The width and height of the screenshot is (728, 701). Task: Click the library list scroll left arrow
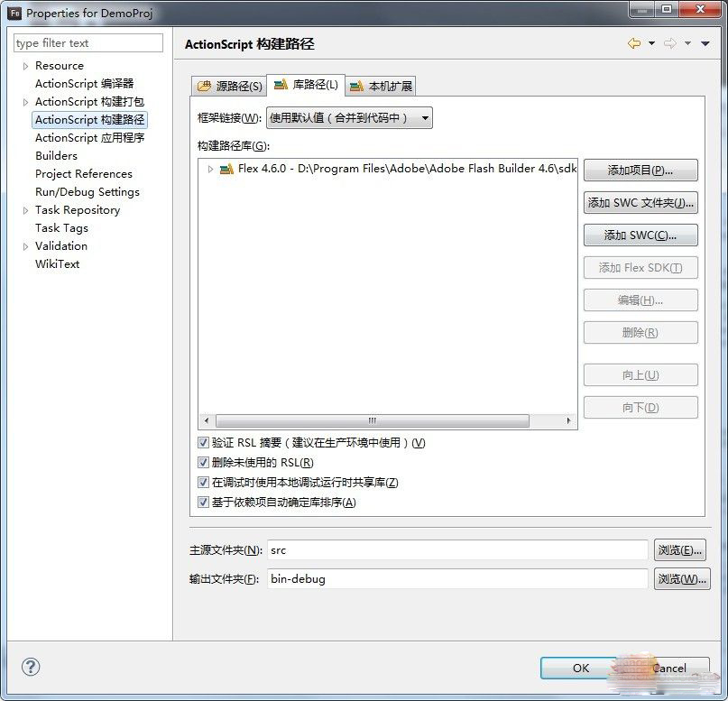[207, 420]
